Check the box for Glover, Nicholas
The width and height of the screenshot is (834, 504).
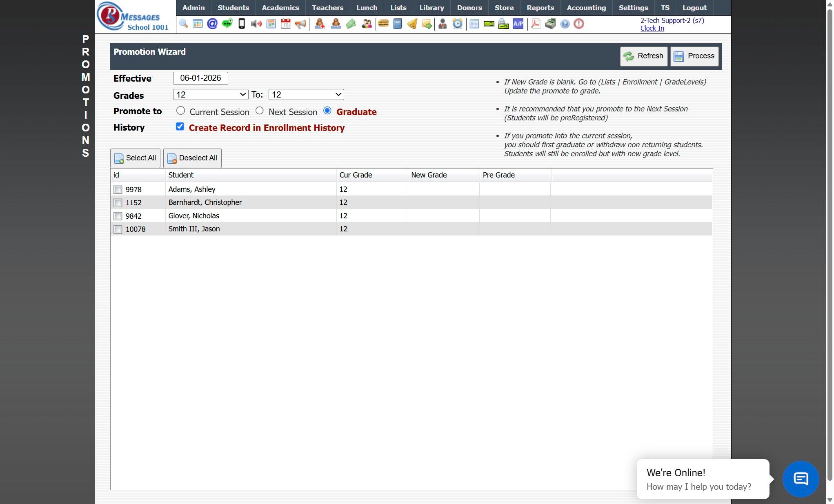tap(118, 216)
